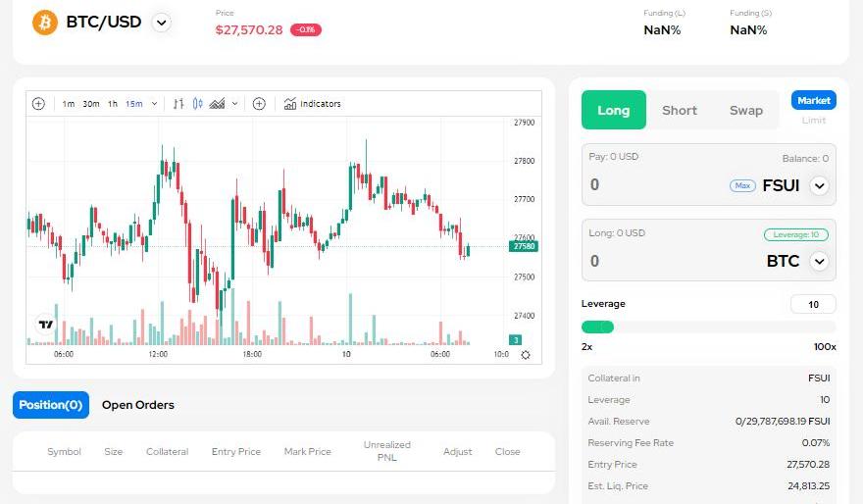Select the 1m timeframe

coord(69,104)
